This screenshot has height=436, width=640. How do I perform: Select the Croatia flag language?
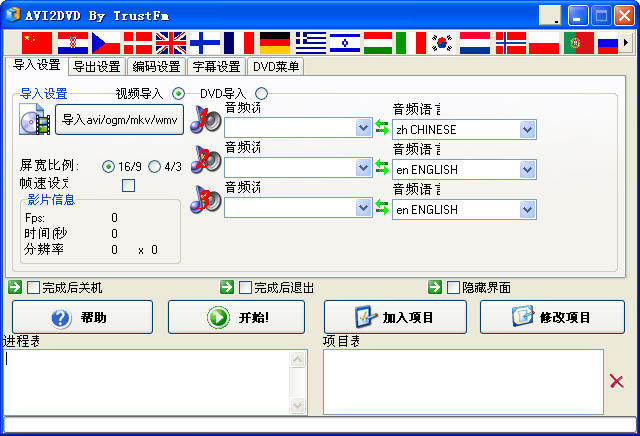tap(73, 43)
